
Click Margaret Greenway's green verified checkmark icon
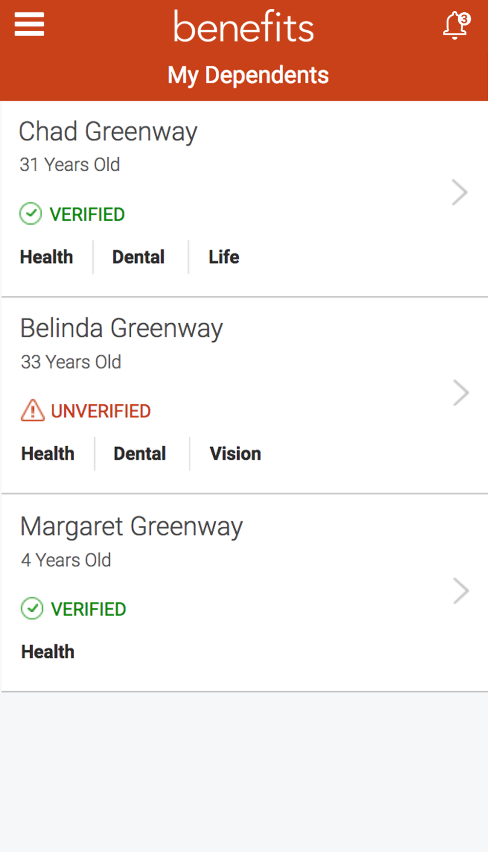tap(32, 609)
